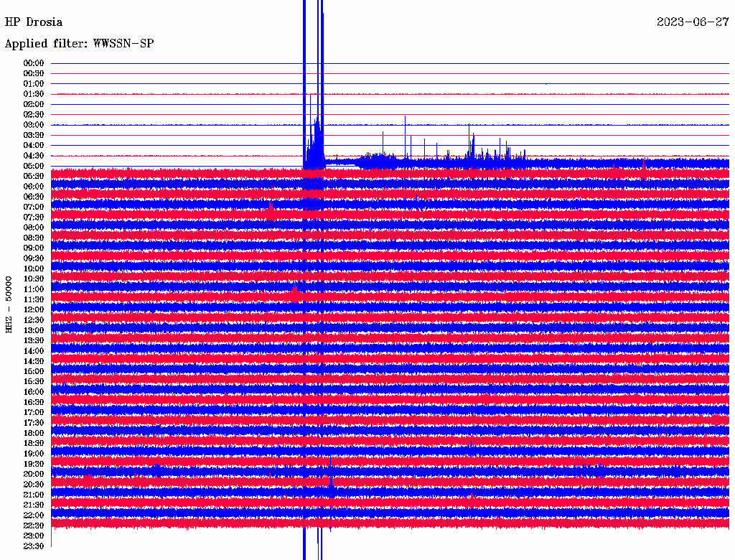Select the 07:30 time label
This screenshot has height=560, width=735.
(x=34, y=218)
